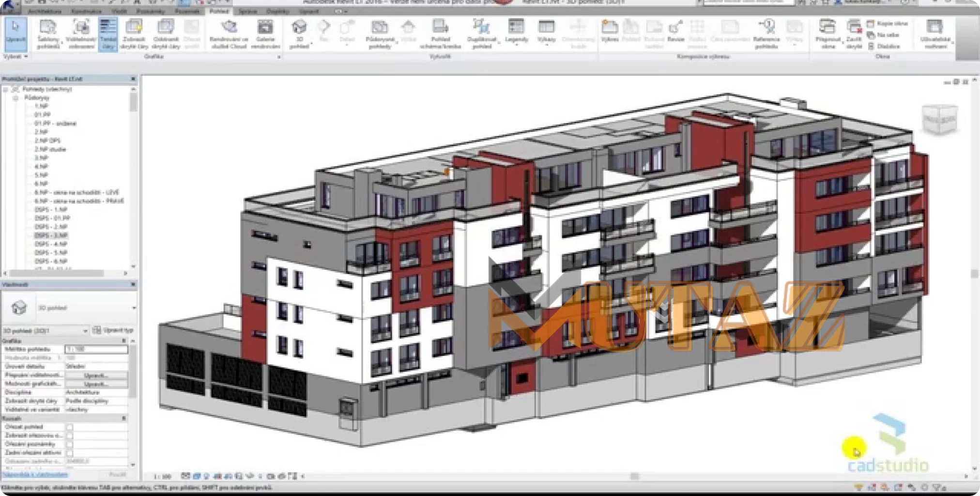Select the 01.PP - snížené view
980x496 pixels.
coord(55,124)
